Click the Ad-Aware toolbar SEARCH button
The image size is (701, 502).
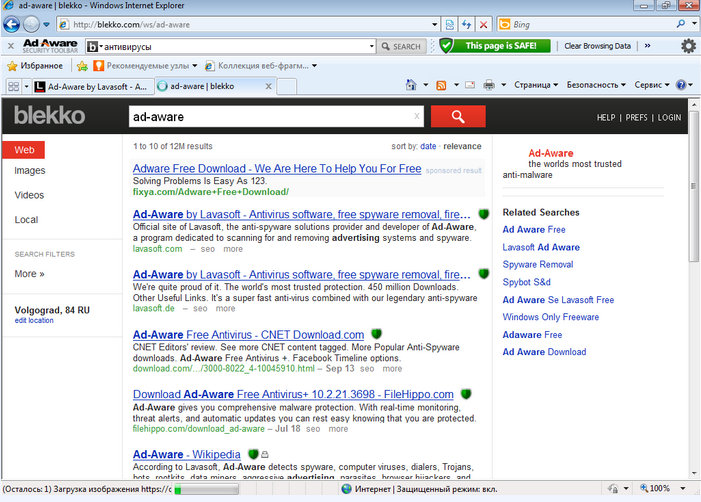tap(401, 46)
